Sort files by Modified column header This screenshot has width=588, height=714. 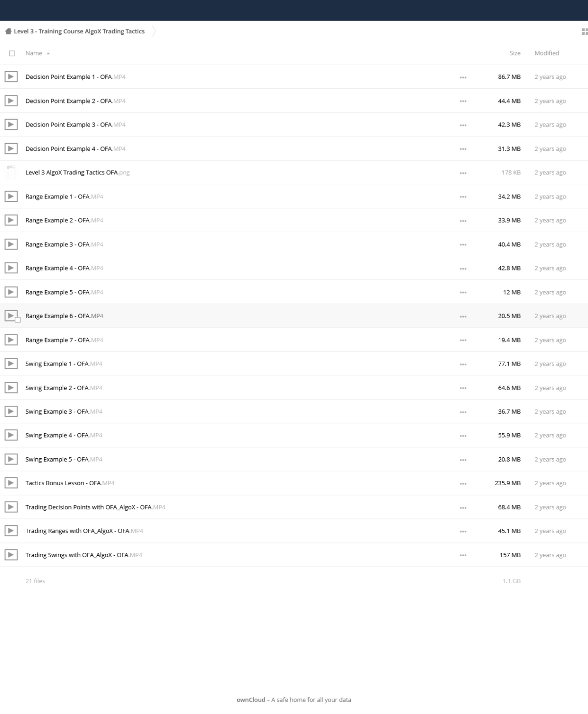click(x=546, y=53)
